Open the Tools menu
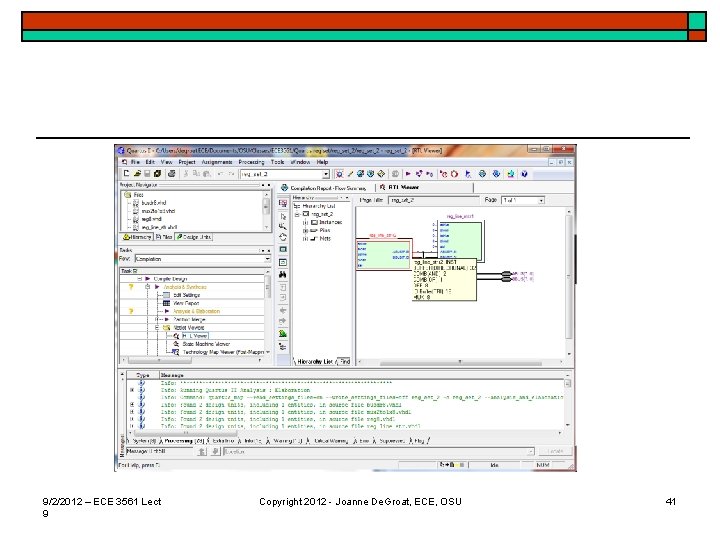720x540 pixels. [277, 162]
